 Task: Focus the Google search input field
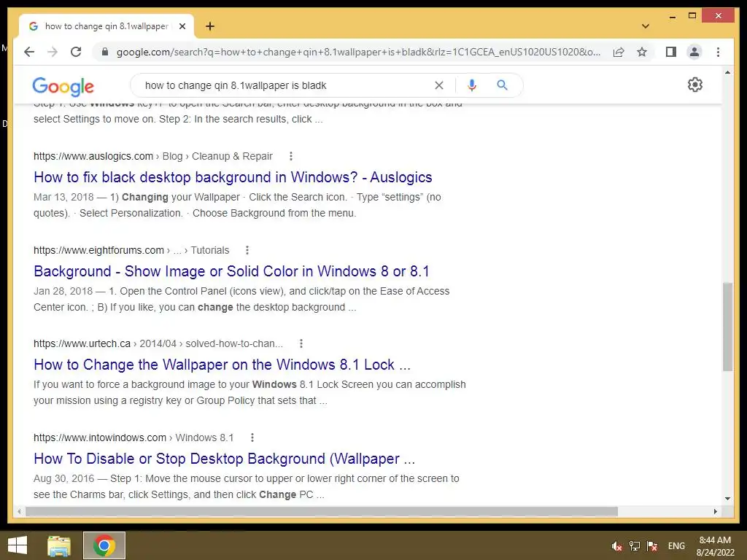click(x=286, y=85)
